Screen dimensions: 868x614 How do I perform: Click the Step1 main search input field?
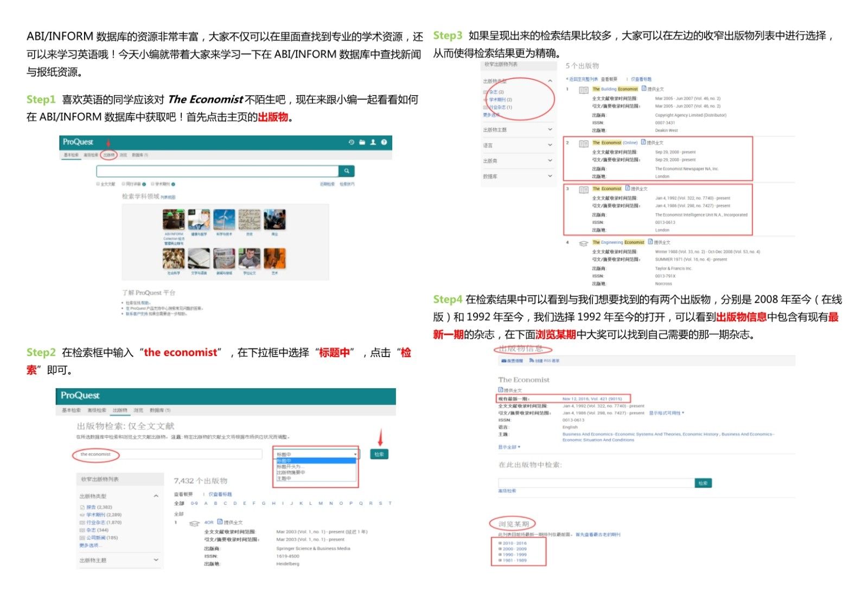coord(218,171)
